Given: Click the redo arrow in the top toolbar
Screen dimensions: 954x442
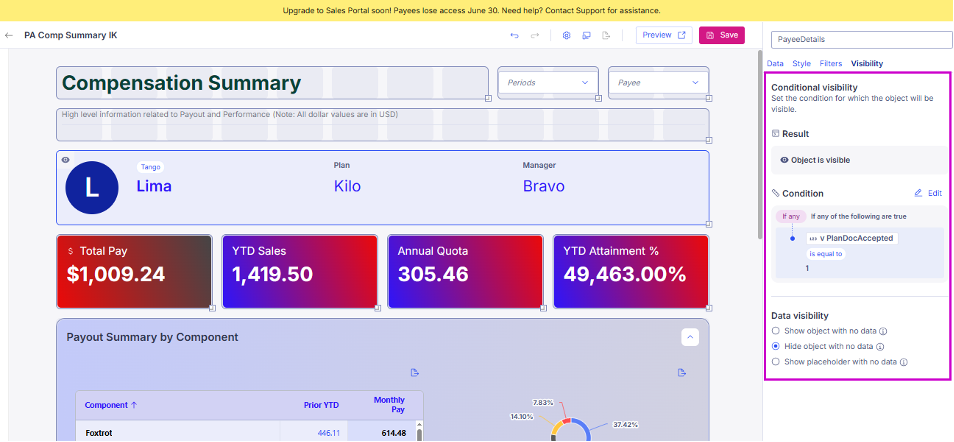Looking at the screenshot, I should click(535, 35).
